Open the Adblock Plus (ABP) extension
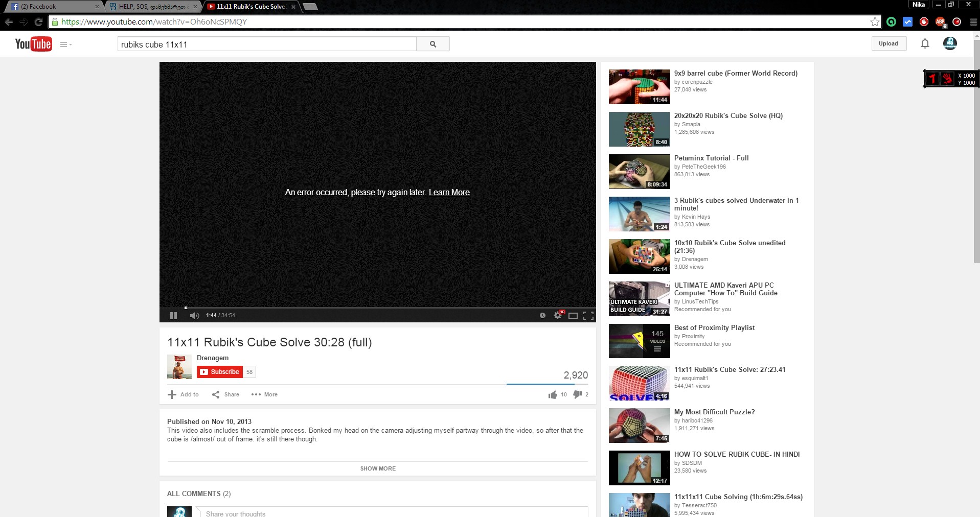 tap(940, 22)
